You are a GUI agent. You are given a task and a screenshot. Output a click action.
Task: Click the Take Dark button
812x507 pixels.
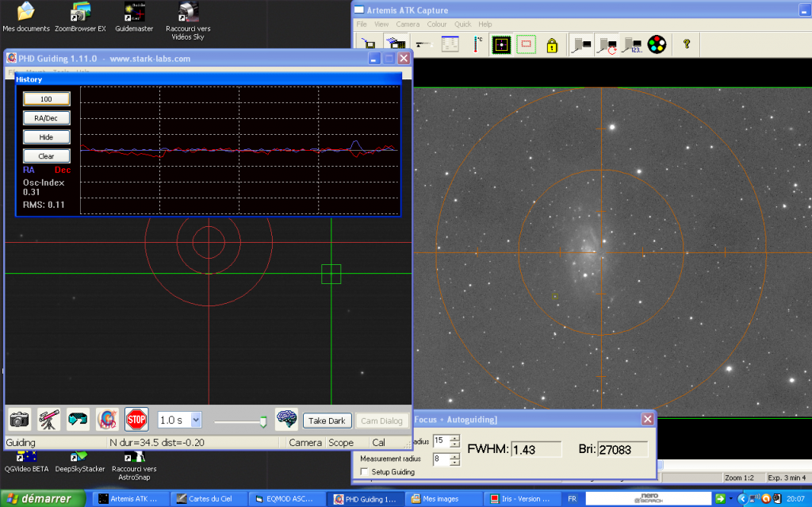pos(327,421)
